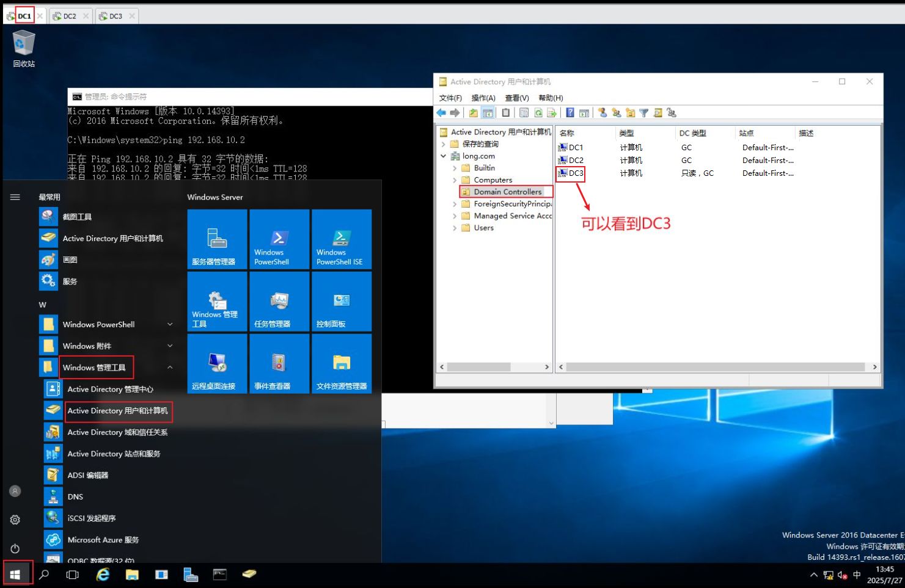Switch to the DC2 virtual machine tab

click(x=70, y=16)
